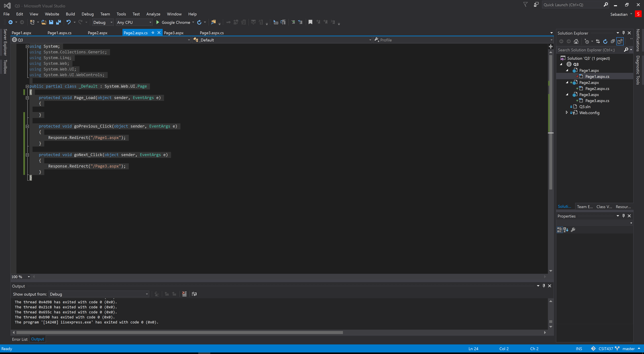Start debugging with green play arrow
Image resolution: width=644 pixels, height=354 pixels.
click(157, 22)
